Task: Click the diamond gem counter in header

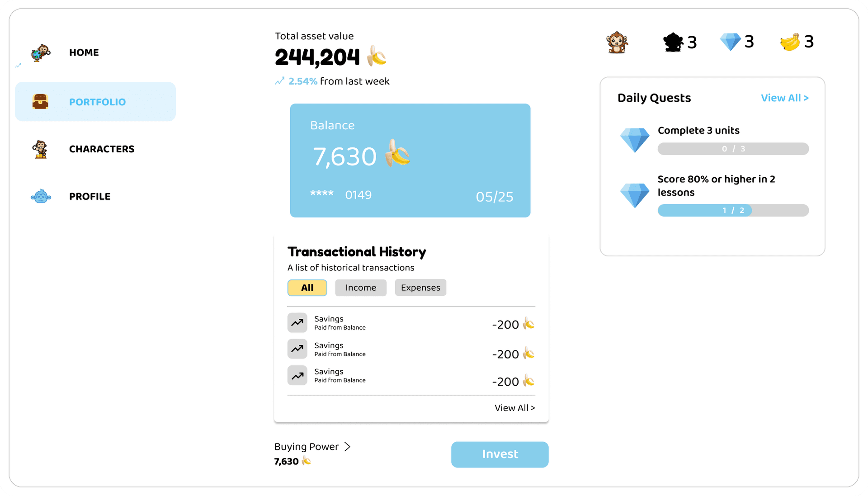Action: (730, 42)
